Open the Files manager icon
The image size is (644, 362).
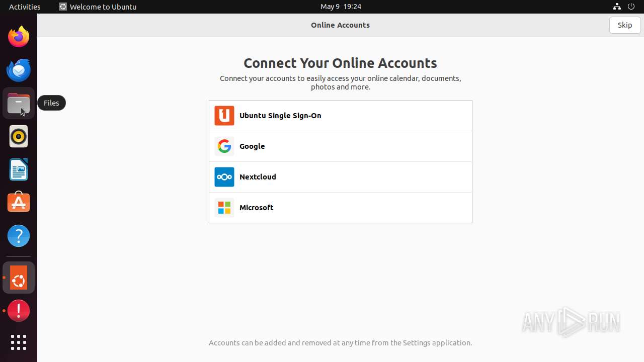pos(19,103)
